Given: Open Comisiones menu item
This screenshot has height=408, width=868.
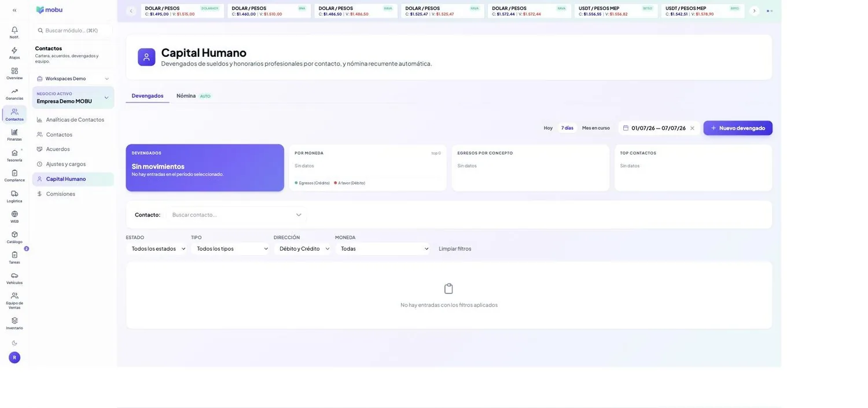Looking at the screenshot, I should (x=73, y=194).
